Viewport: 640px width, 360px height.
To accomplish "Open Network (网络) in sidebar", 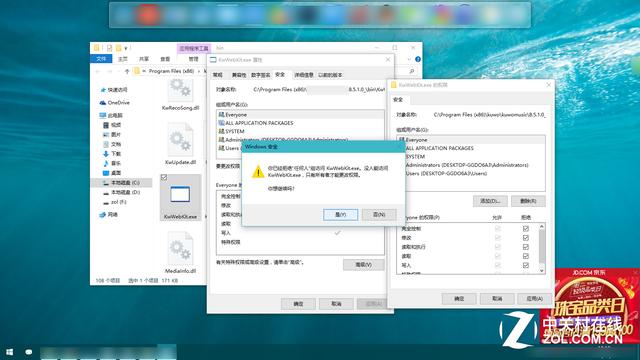I will [109, 214].
